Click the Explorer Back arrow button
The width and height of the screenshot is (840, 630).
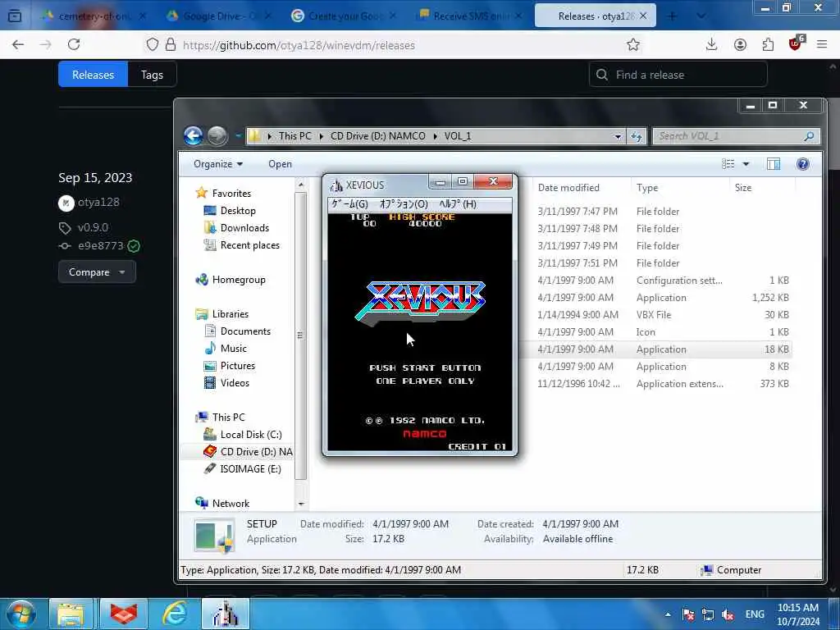(194, 136)
